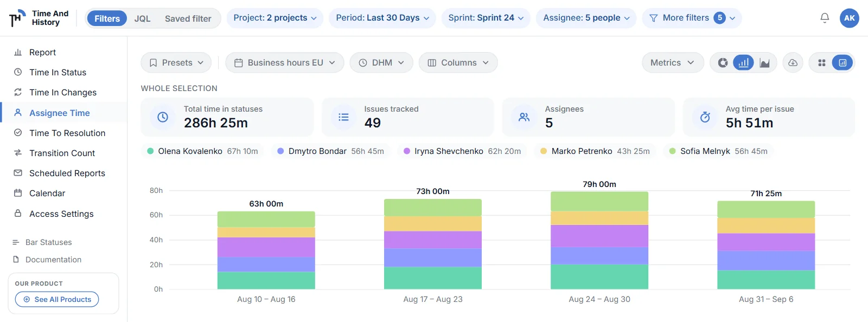
Task: Click the Bar Statuses list icon
Action: [x=16, y=242]
